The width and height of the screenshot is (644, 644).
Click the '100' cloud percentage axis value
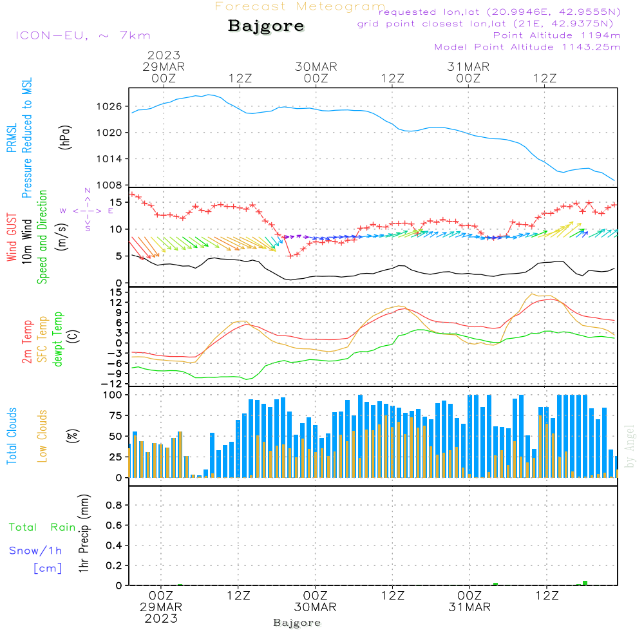(113, 395)
